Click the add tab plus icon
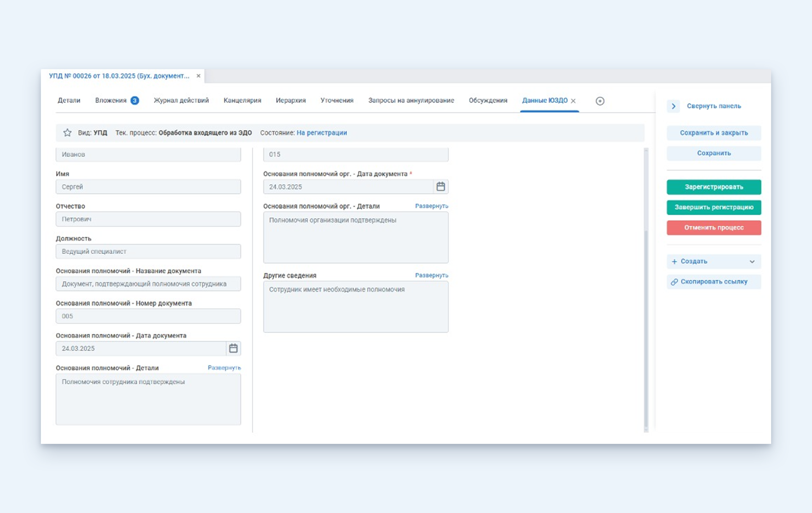The width and height of the screenshot is (812, 513). tap(600, 101)
